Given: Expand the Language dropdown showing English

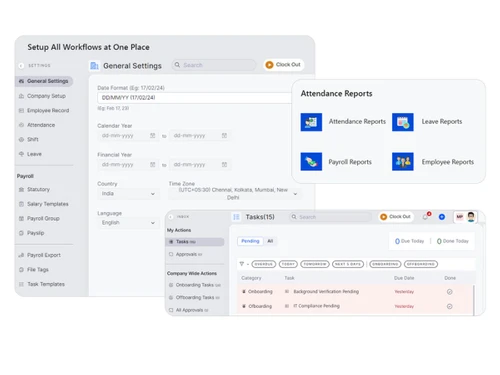Looking at the screenshot, I should (128, 223).
